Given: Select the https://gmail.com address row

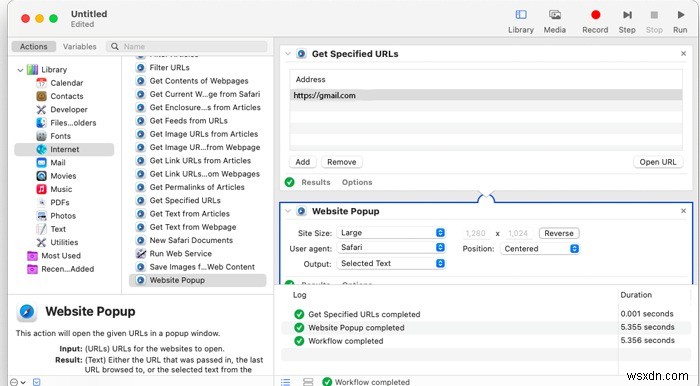Looking at the screenshot, I should tap(486, 95).
